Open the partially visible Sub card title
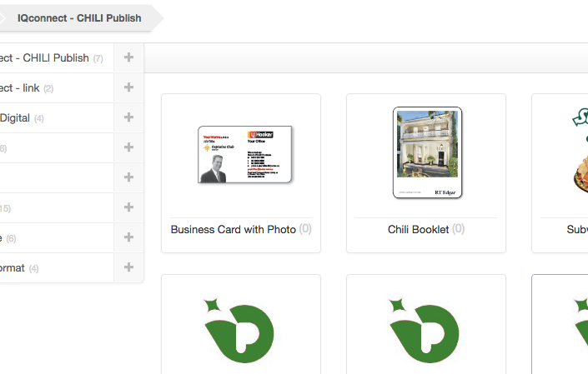This screenshot has height=374, width=588. pyautogui.click(x=577, y=230)
